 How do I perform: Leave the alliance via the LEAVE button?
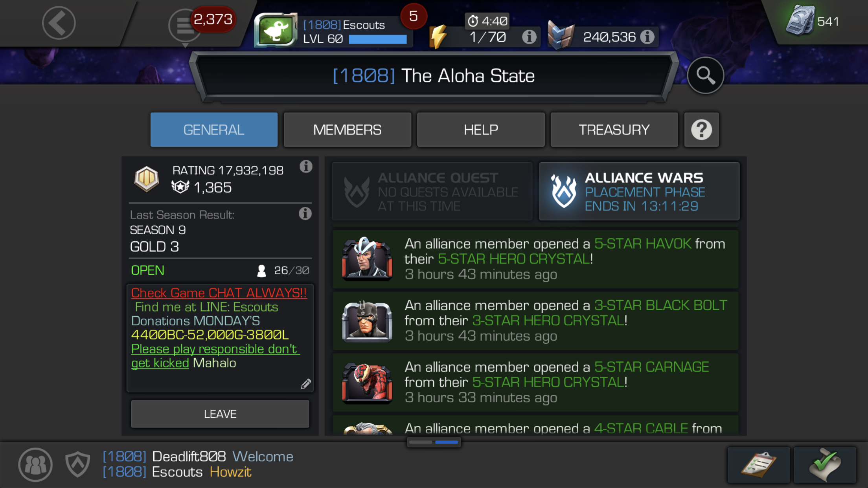point(220,414)
